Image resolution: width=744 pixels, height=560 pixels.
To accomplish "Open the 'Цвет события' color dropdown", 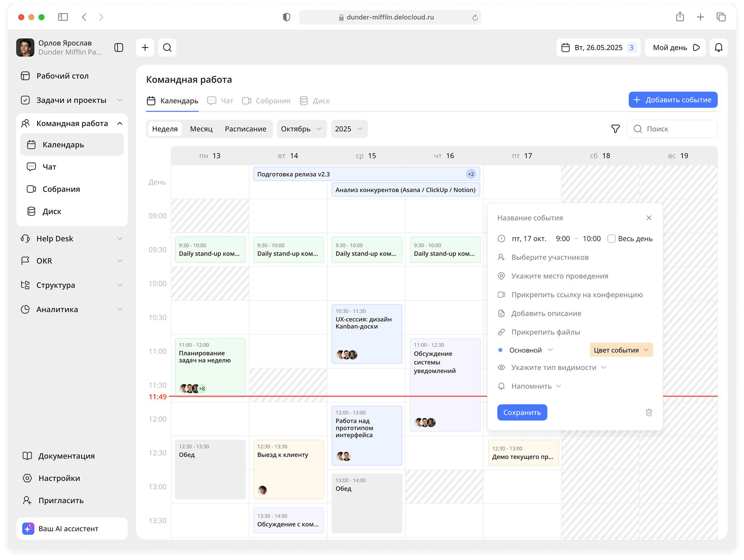I will tap(621, 350).
